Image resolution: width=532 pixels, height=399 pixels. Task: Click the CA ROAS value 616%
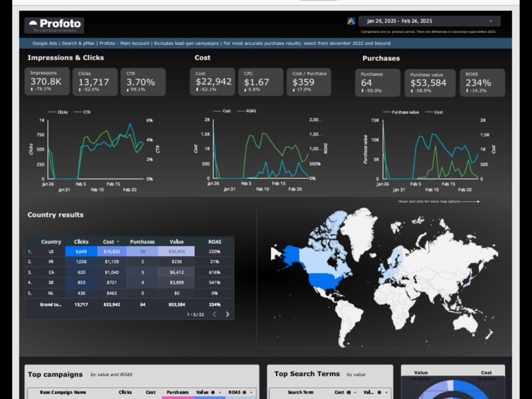click(214, 272)
